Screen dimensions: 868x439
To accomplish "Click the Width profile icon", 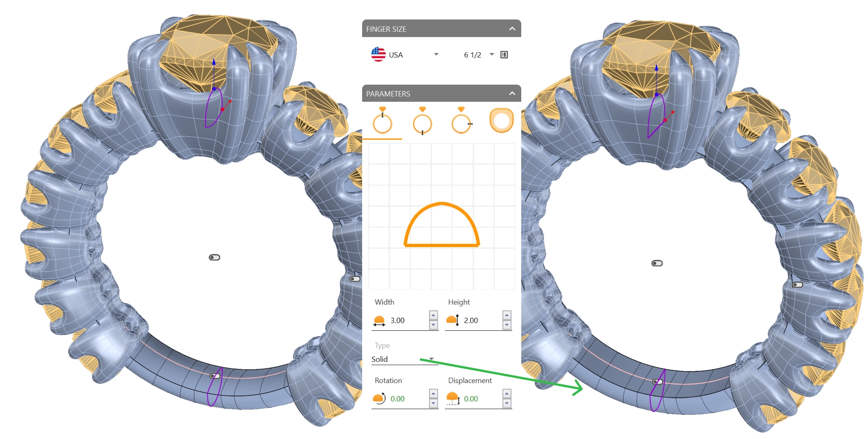I will [379, 321].
